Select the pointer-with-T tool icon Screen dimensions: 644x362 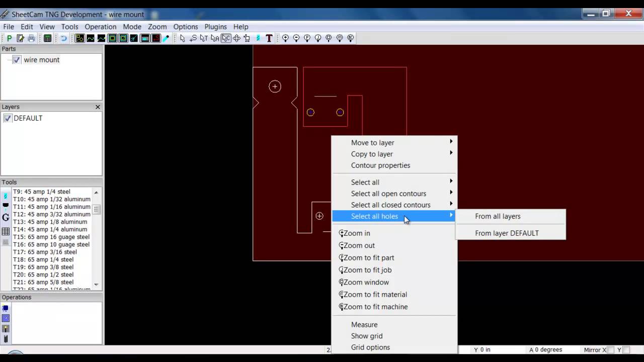click(204, 38)
